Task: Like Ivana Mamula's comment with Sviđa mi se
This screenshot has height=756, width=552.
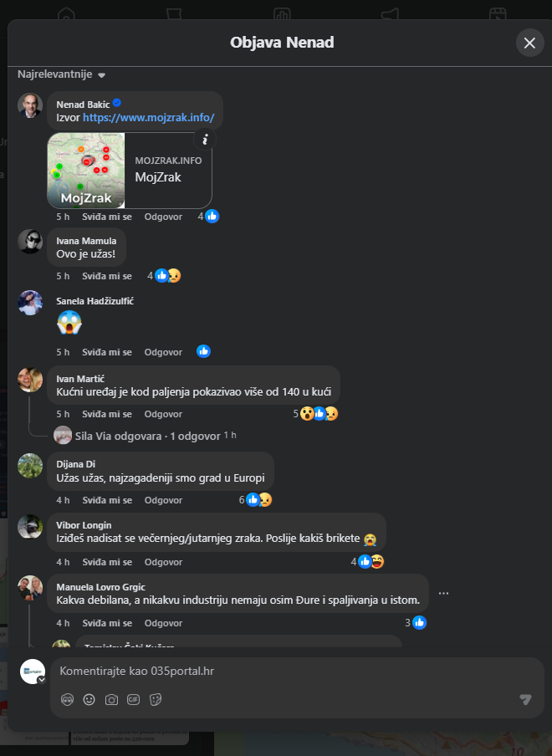Action: pos(107,276)
